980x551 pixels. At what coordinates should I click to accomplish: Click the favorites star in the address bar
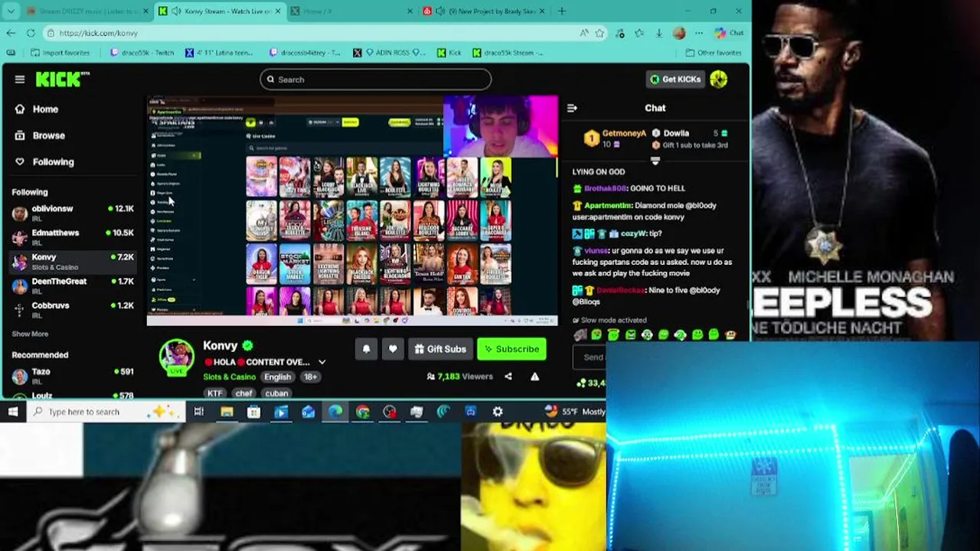(x=599, y=33)
